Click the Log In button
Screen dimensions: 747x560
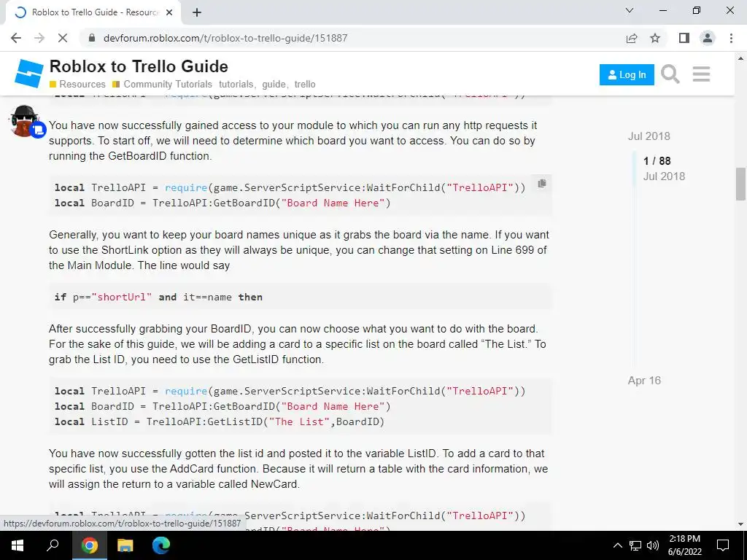pos(627,75)
